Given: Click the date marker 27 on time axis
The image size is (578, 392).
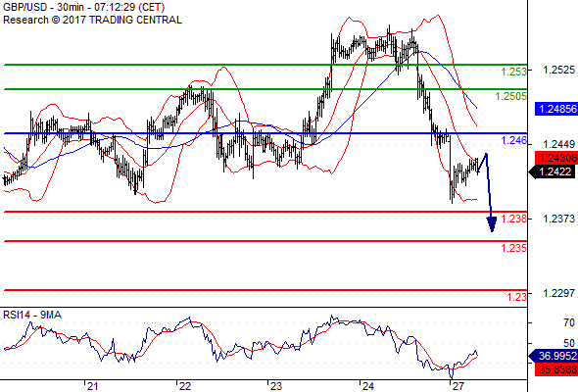Looking at the screenshot, I should [458, 386].
